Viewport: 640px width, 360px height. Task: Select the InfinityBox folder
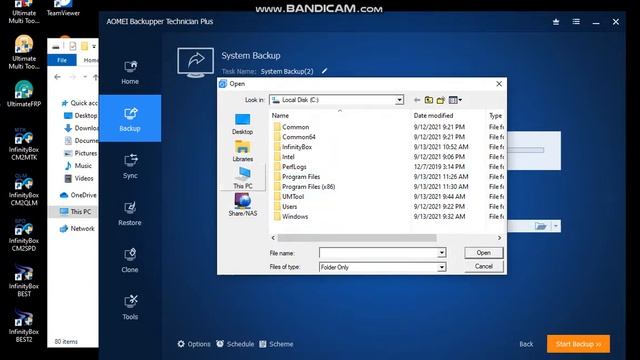297,147
